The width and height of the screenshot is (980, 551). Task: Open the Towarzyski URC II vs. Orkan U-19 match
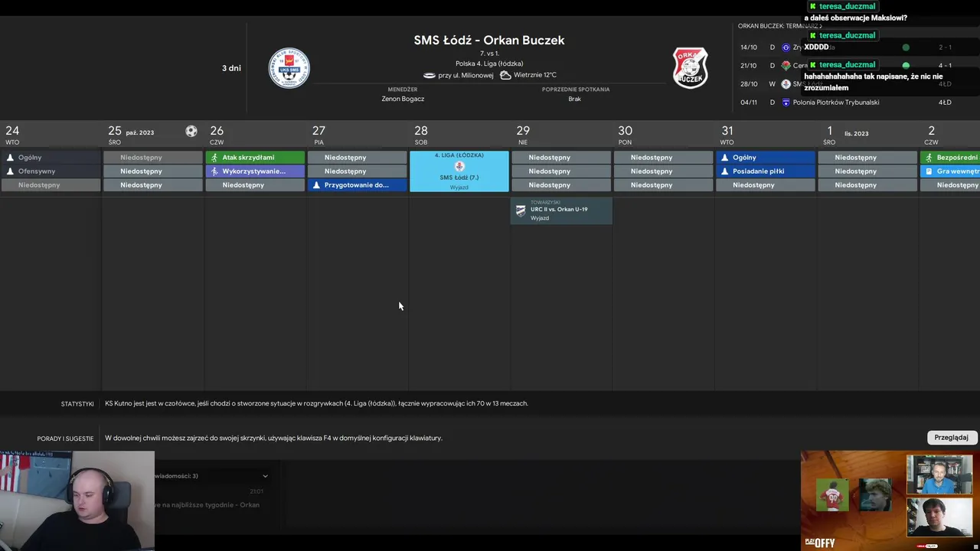(x=561, y=210)
